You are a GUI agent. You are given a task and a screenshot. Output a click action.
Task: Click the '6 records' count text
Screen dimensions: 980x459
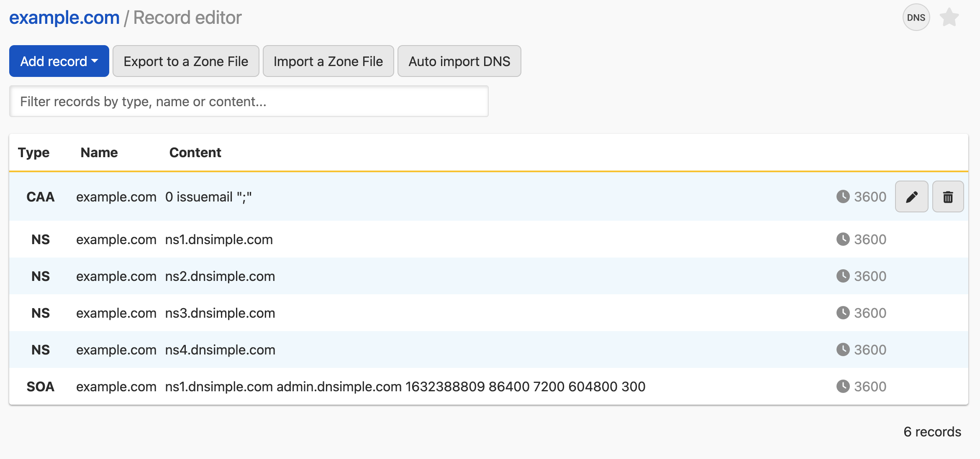[932, 431]
